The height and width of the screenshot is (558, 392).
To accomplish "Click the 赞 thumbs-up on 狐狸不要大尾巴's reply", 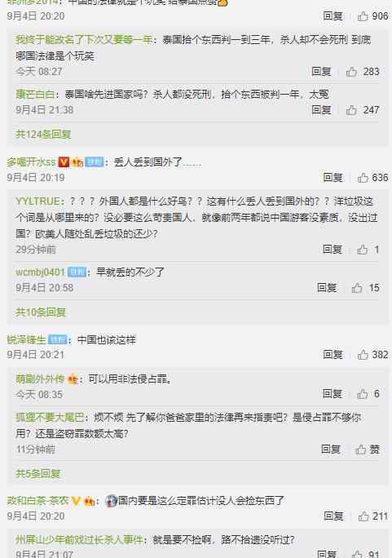I will (x=368, y=449).
